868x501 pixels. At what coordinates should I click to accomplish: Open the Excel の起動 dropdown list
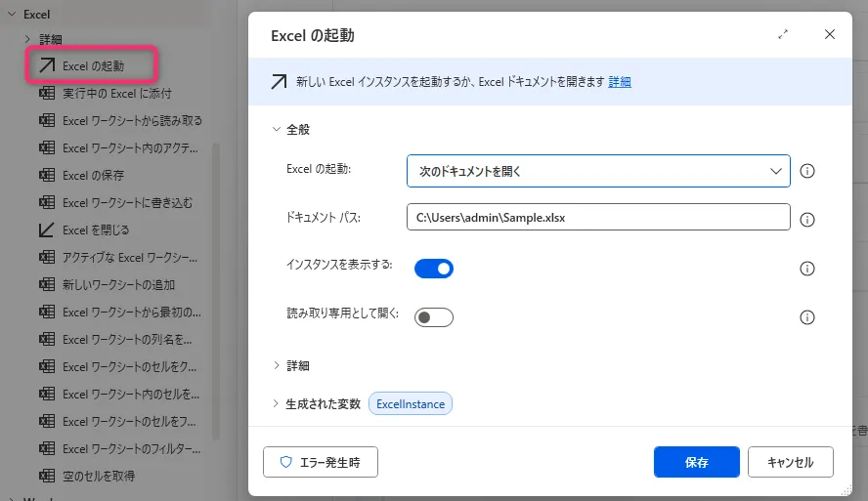(597, 171)
